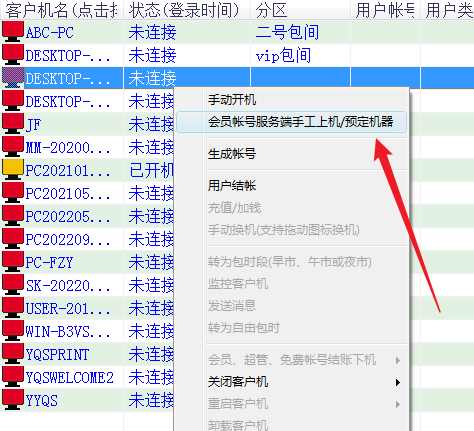Click the monitor icon for MM-20200 client

click(13, 147)
